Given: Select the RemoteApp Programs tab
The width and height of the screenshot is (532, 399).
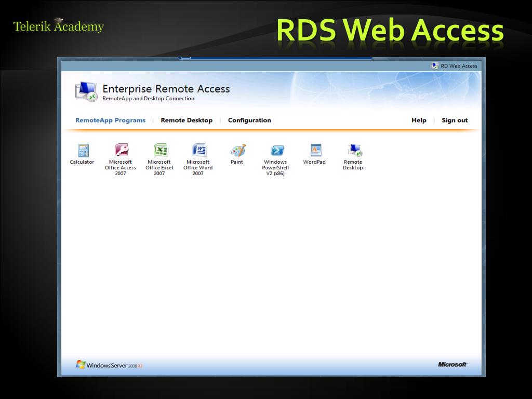Looking at the screenshot, I should pos(110,120).
